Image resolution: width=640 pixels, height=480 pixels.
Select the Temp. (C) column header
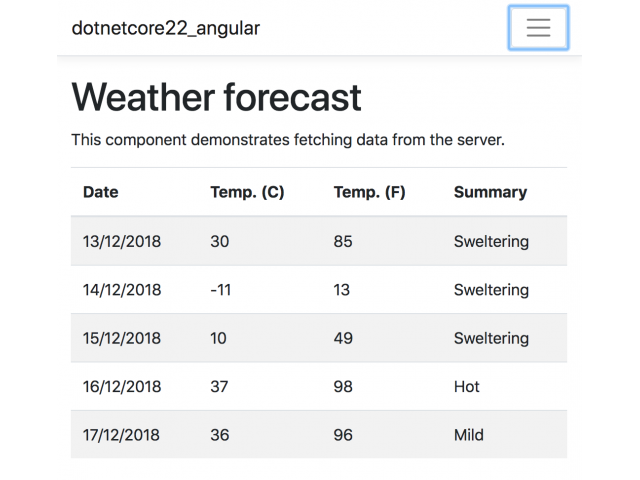coord(247,192)
